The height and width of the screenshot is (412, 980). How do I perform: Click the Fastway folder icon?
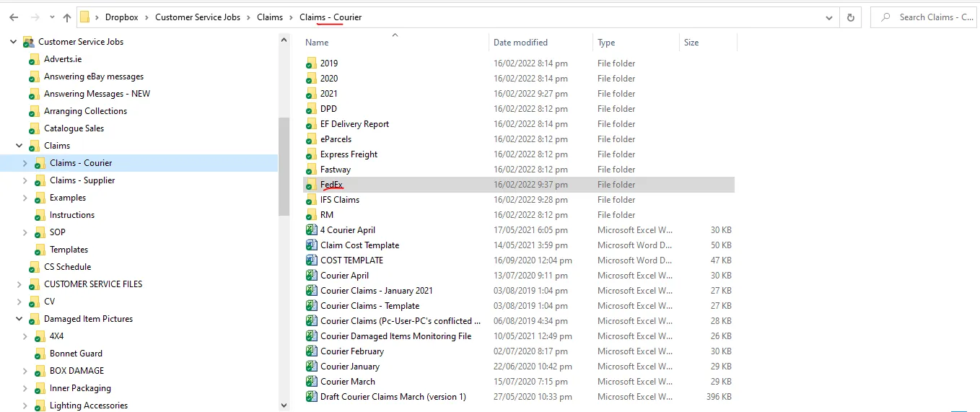(311, 170)
